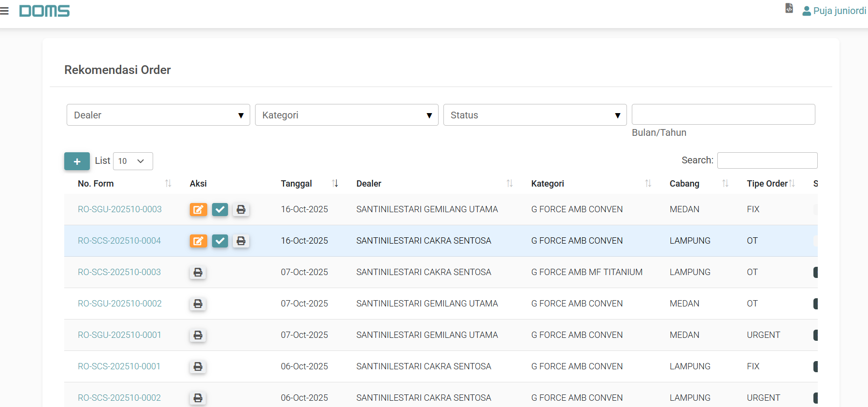Open the hamburger sidebar menu
Image resolution: width=868 pixels, height=407 pixels.
pos(4,11)
